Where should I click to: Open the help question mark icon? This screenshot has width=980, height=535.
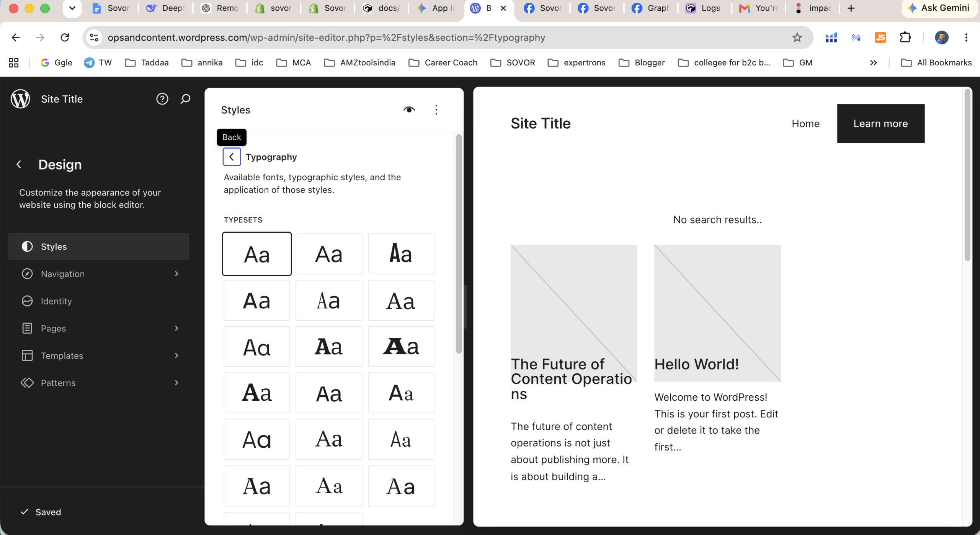[162, 99]
